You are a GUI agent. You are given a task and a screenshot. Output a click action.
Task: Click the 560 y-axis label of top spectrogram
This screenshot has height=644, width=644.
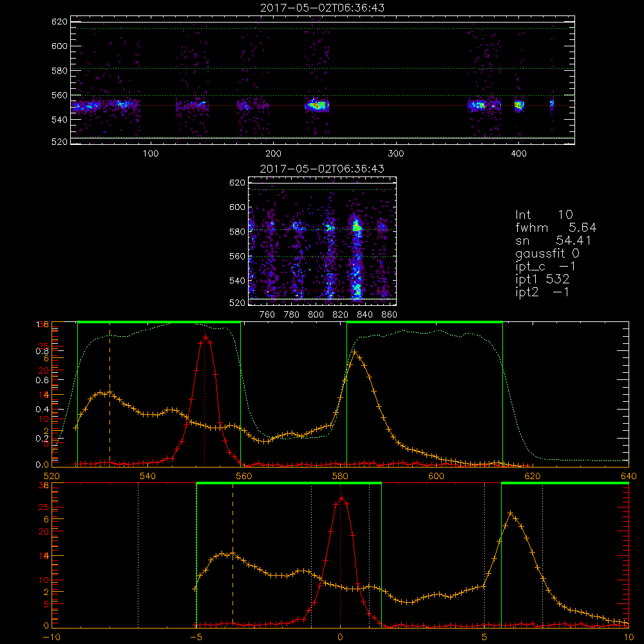pyautogui.click(x=59, y=95)
